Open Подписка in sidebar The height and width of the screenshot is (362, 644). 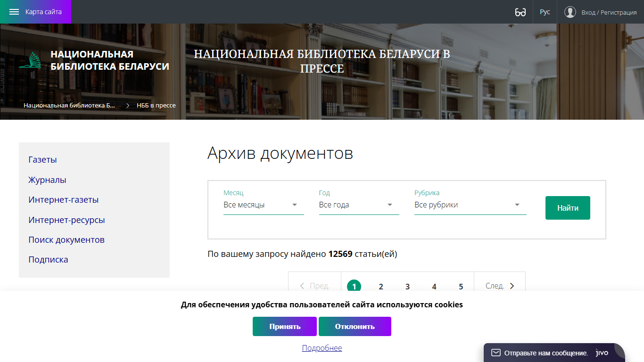pos(48,260)
